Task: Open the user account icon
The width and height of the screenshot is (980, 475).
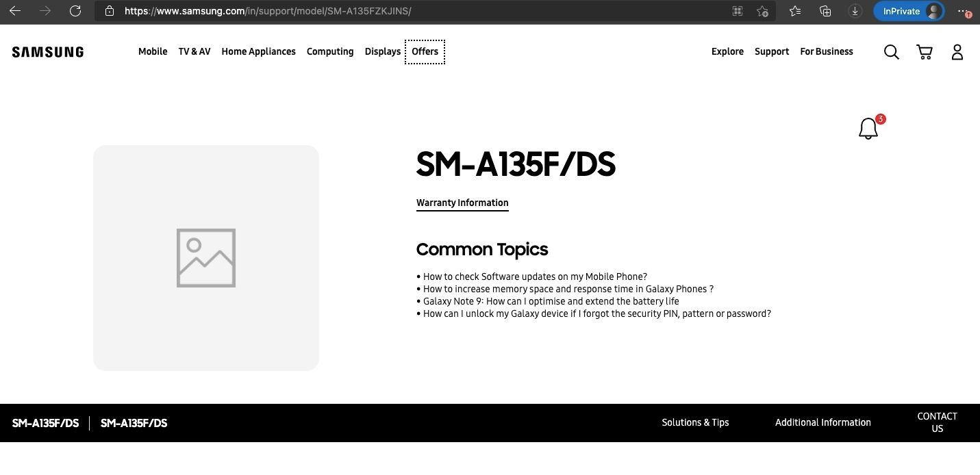Action: (x=957, y=52)
